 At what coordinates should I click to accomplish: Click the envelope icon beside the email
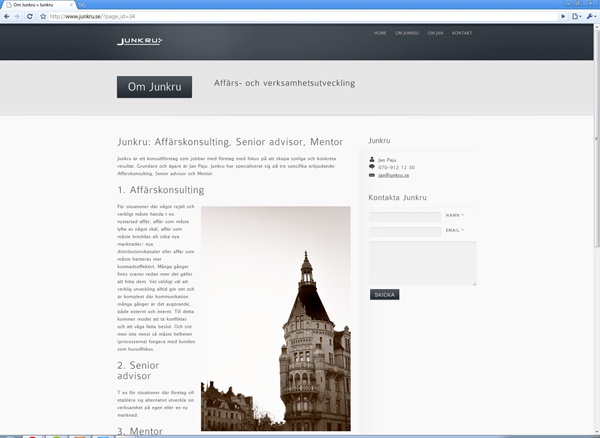[x=372, y=175]
